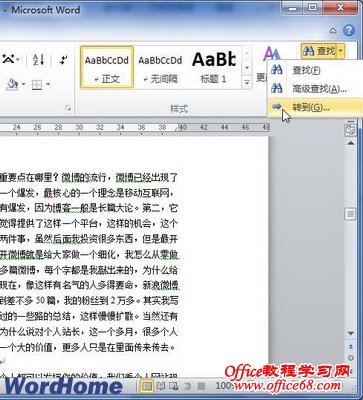Jump to the previous page with double-up arrow
The image size is (363, 400).
(351, 347)
